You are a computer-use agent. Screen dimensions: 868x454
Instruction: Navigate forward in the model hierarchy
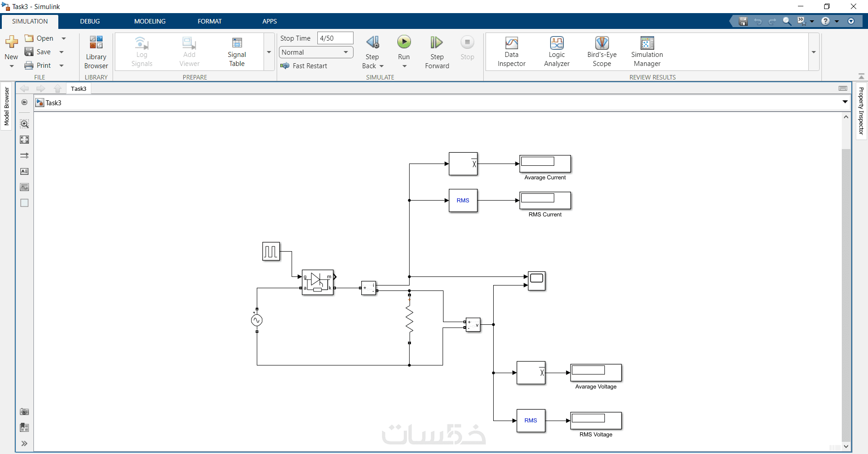41,89
